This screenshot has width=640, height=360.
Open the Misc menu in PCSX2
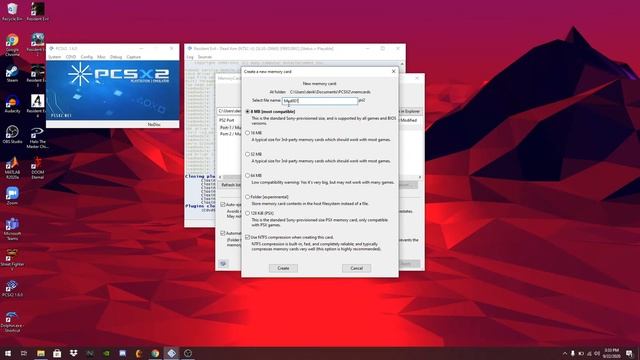tap(101, 57)
